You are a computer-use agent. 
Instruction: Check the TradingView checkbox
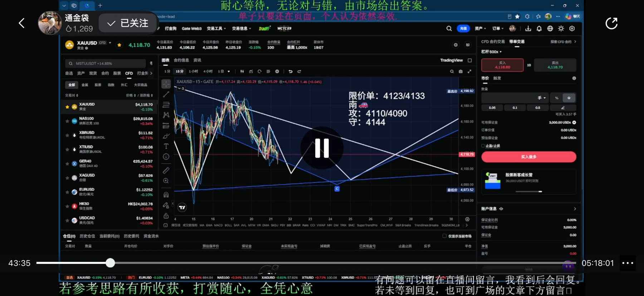(x=470, y=60)
